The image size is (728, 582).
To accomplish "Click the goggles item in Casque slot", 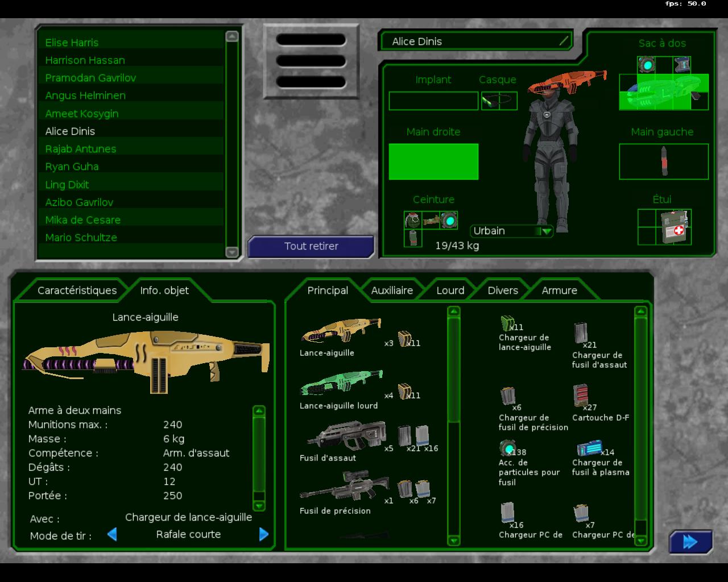I will (x=499, y=101).
